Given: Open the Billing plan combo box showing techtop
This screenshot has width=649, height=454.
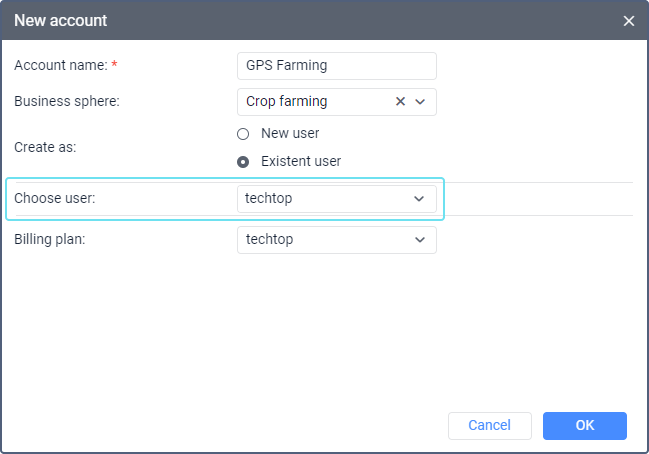Looking at the screenshot, I should (325, 240).
